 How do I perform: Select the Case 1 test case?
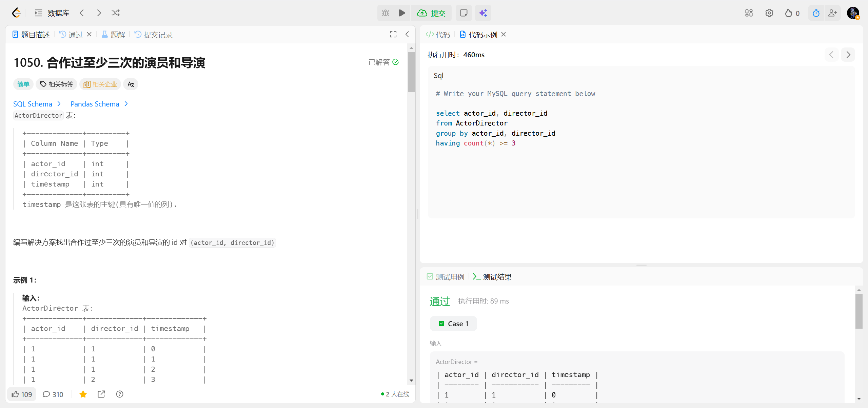pos(453,324)
